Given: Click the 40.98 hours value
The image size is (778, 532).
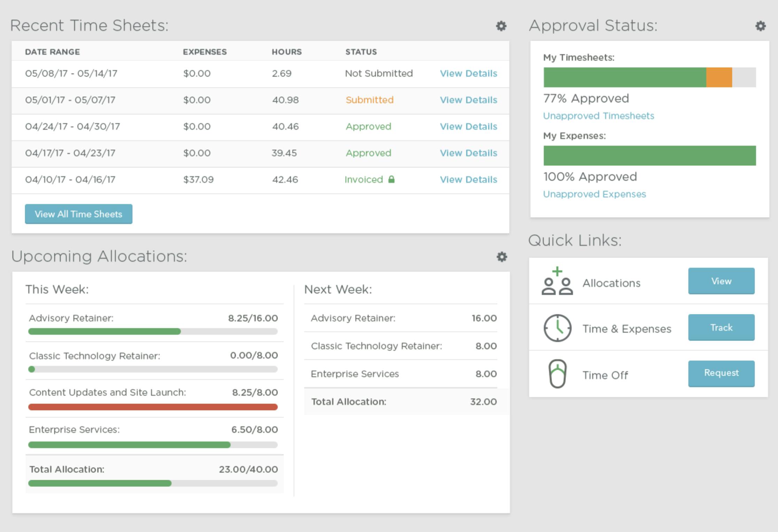Looking at the screenshot, I should coord(285,100).
